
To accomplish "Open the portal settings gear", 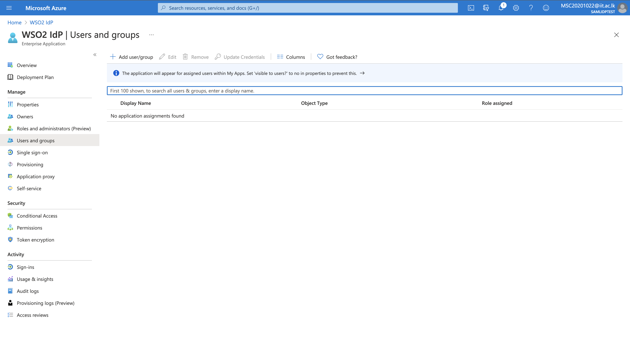I will click(x=516, y=8).
